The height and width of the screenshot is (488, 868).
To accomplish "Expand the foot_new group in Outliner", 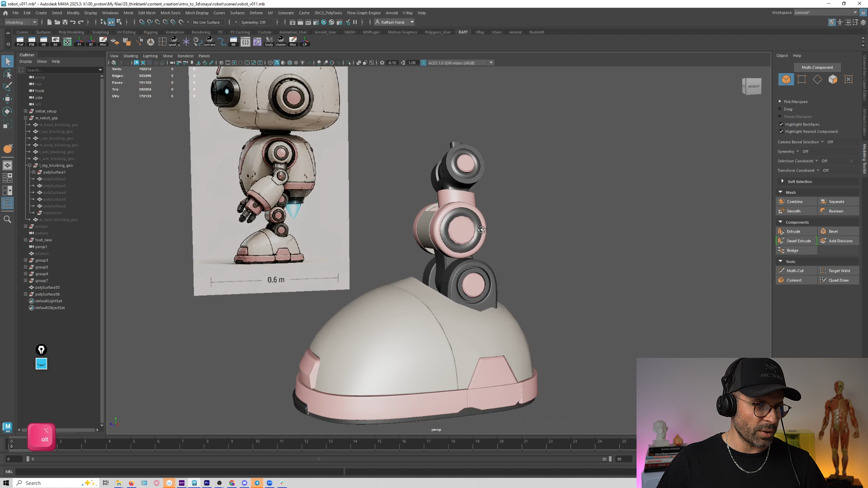I will coord(26,240).
